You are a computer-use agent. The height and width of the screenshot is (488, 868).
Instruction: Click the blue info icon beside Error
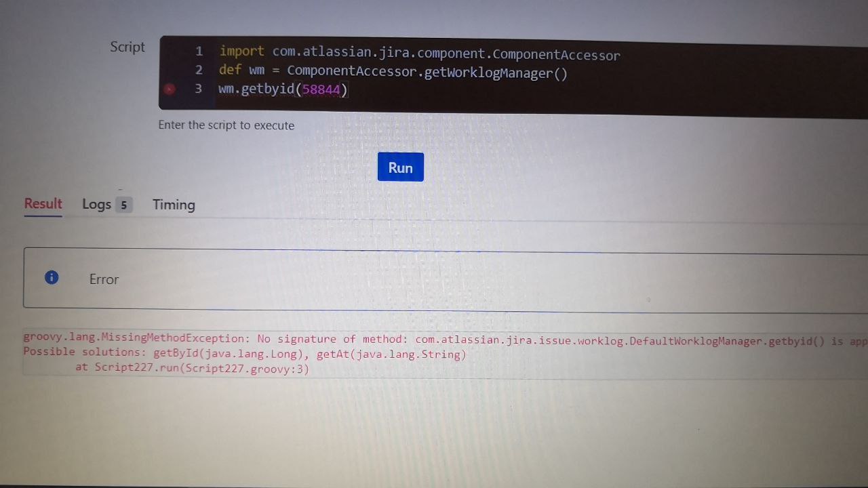(52, 277)
